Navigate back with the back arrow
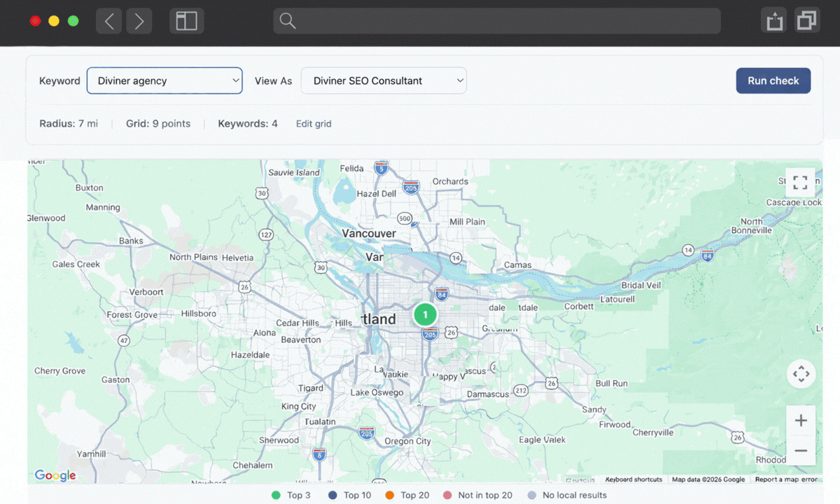This screenshot has height=504, width=840. tap(108, 20)
